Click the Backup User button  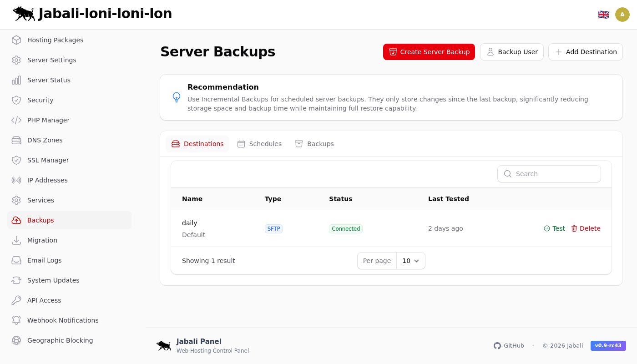coord(512,52)
